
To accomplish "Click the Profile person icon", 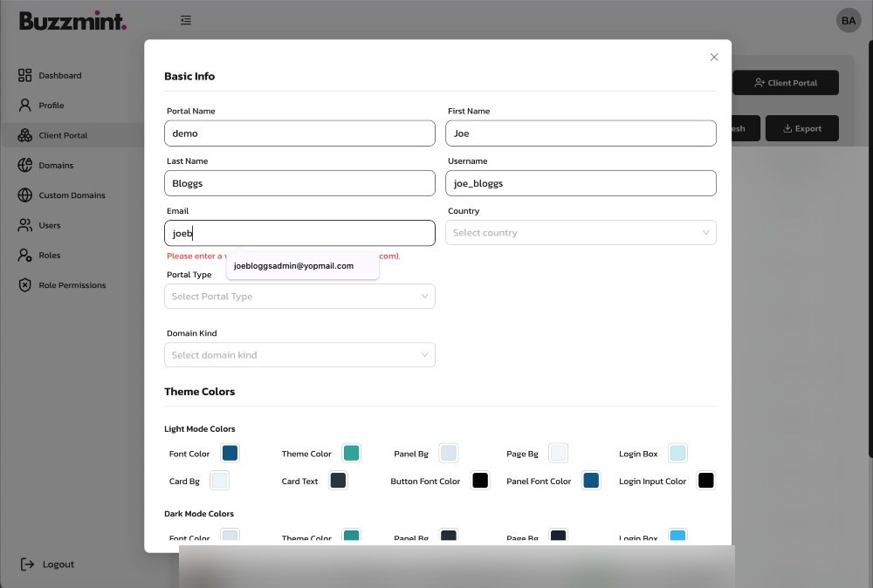I will [25, 106].
